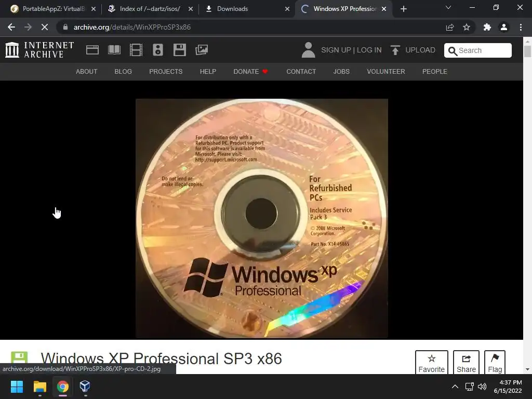Click the upload arrow icon
The image size is (532, 399).
(395, 50)
